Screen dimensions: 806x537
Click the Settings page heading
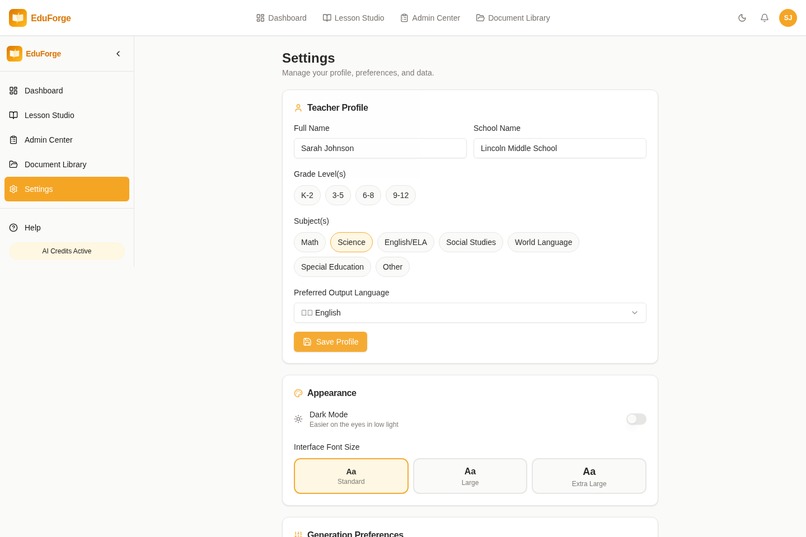[308, 58]
